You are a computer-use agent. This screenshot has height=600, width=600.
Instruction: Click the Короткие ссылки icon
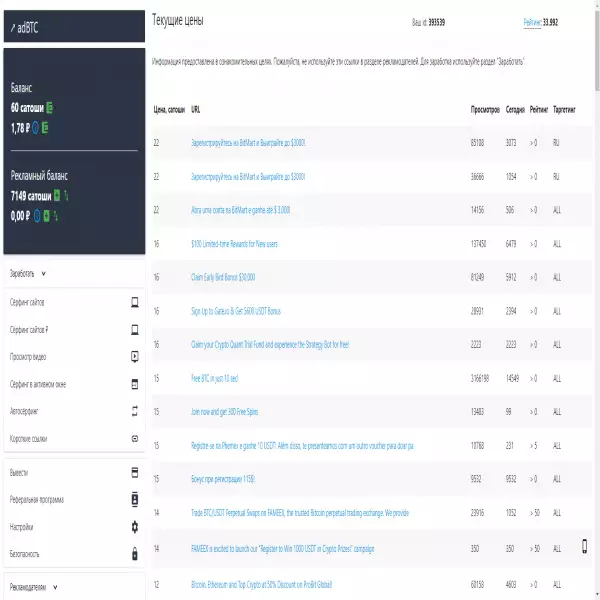pos(134,438)
